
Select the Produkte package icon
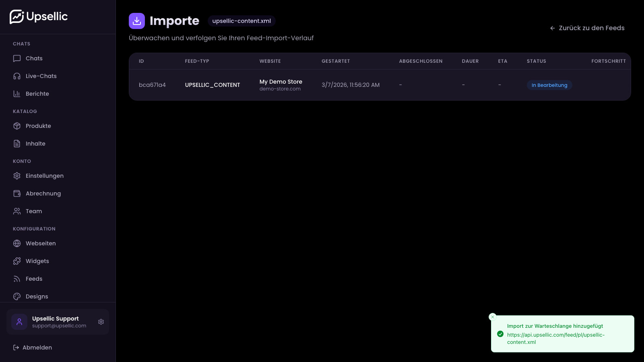[x=17, y=125]
